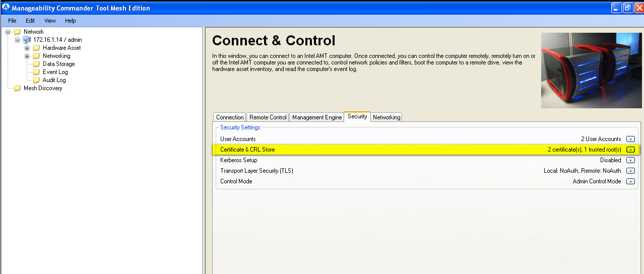Expand the Networking tree node
This screenshot has width=644, height=274.
click(27, 56)
